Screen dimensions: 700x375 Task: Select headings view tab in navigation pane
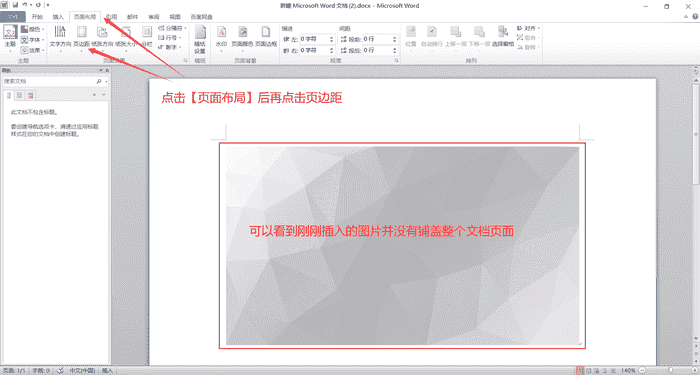[8, 95]
